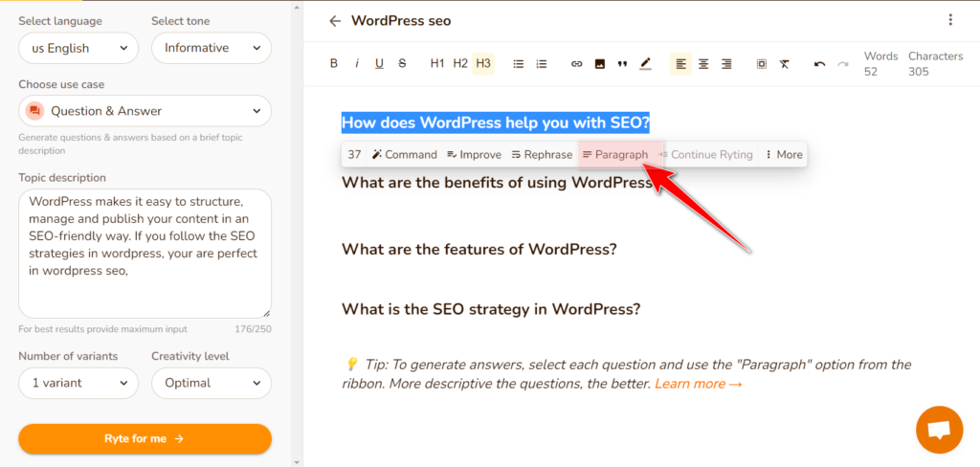The height and width of the screenshot is (467, 980).
Task: Insert a hyperlink
Action: pos(577,64)
